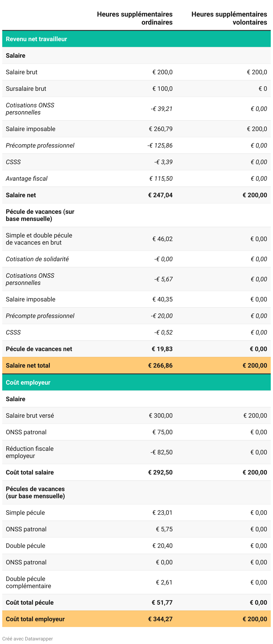Select the "Réduction fiscale employeur" row label
This screenshot has height=644, width=273.
point(30,452)
